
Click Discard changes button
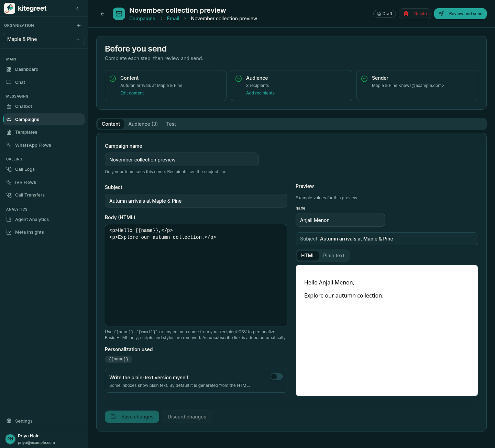[x=187, y=417]
